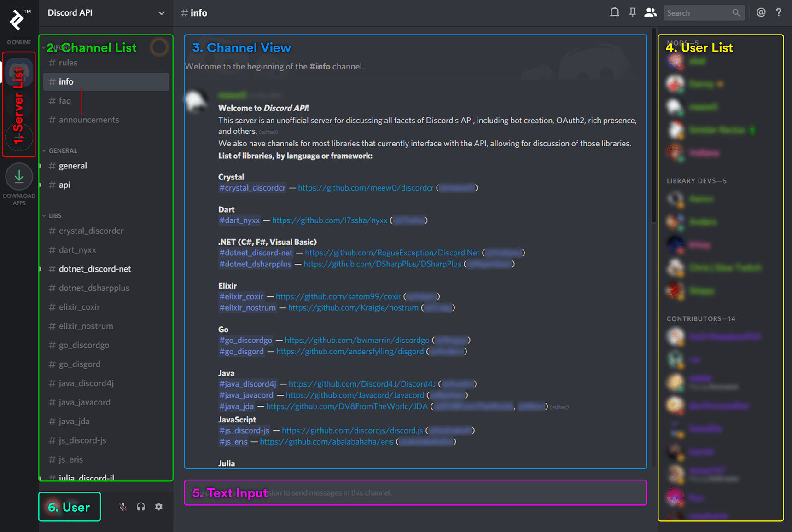Image resolution: width=792 pixels, height=532 pixels.
Task: Open pinned messages for #info channel
Action: (632, 12)
